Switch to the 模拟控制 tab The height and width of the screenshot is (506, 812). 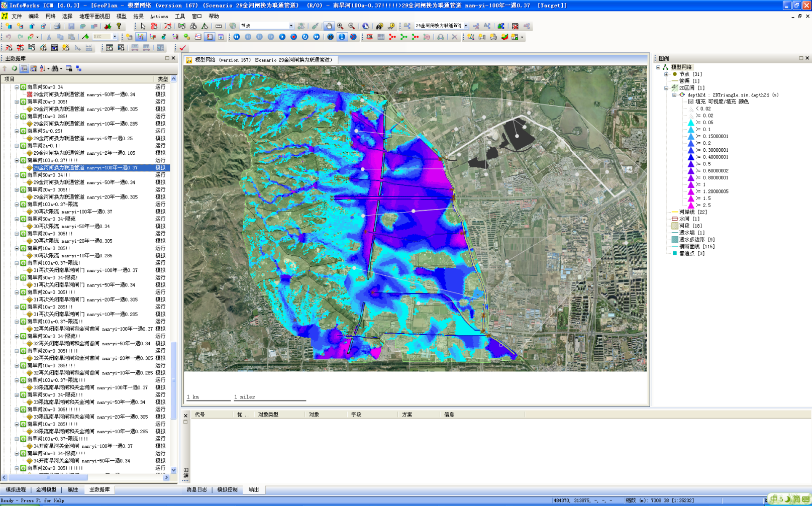pos(227,489)
